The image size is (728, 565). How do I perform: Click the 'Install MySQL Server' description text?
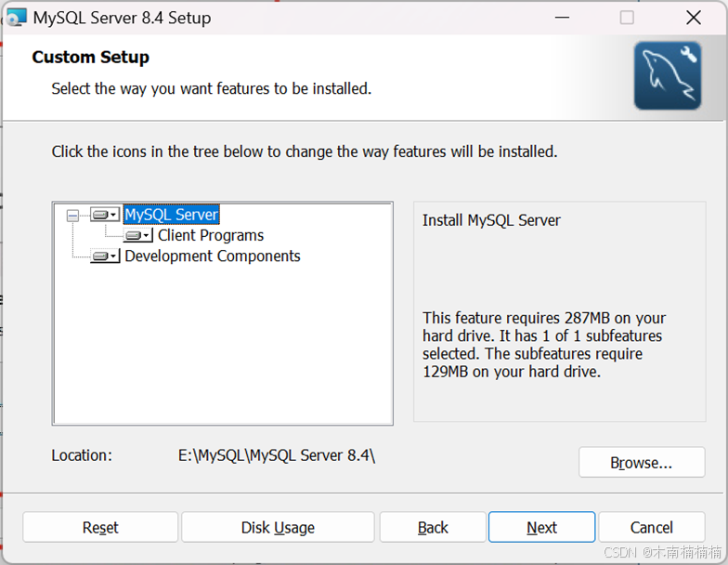[x=491, y=220]
